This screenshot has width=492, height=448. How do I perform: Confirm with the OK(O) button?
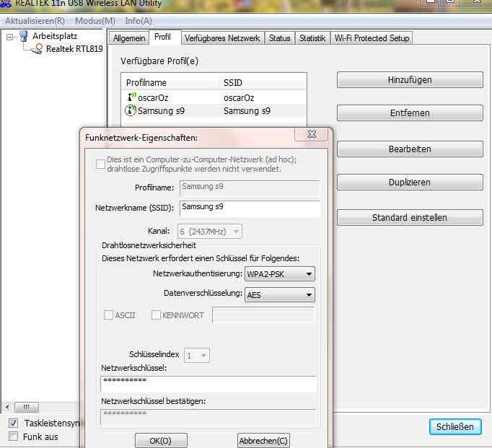pyautogui.click(x=161, y=441)
